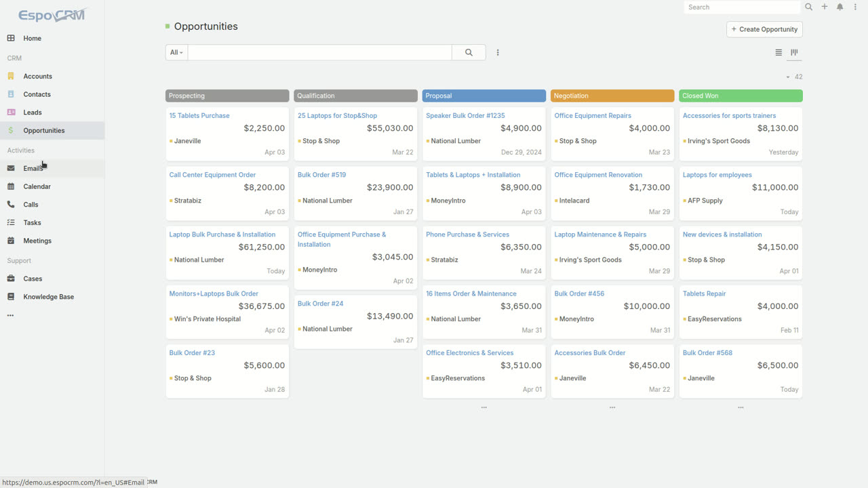The width and height of the screenshot is (868, 488).
Task: Show more cards in Proposal column
Action: (x=484, y=407)
